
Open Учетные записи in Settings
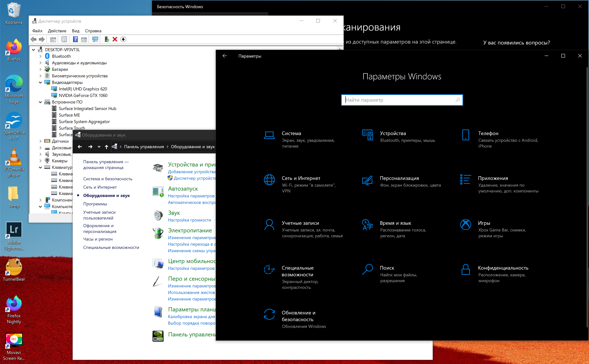pos(304,229)
